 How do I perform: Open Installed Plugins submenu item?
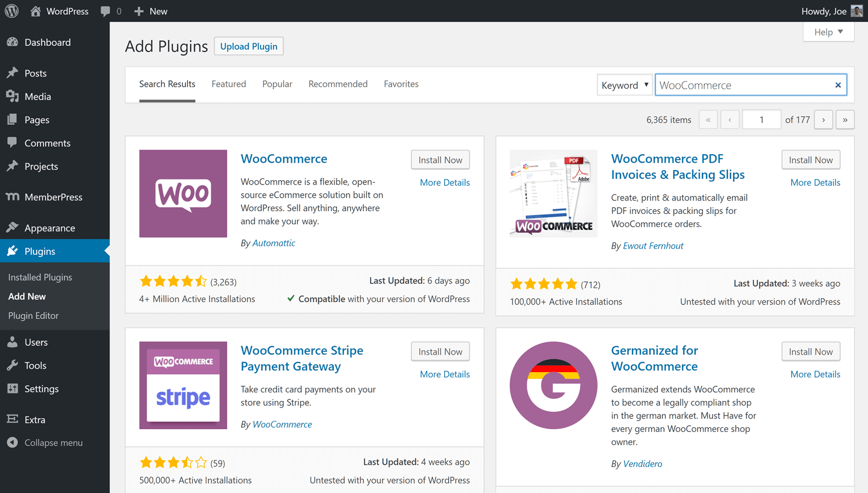tap(40, 277)
